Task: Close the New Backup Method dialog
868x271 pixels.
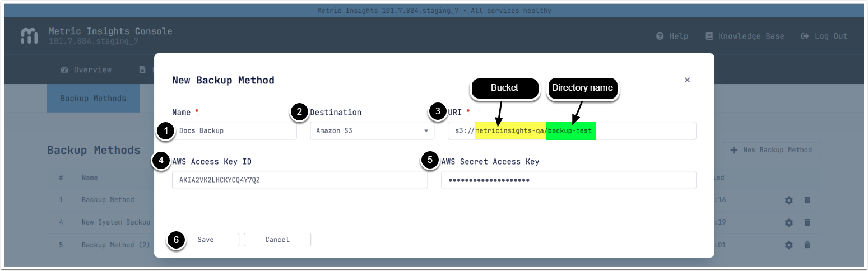Action: (x=687, y=80)
